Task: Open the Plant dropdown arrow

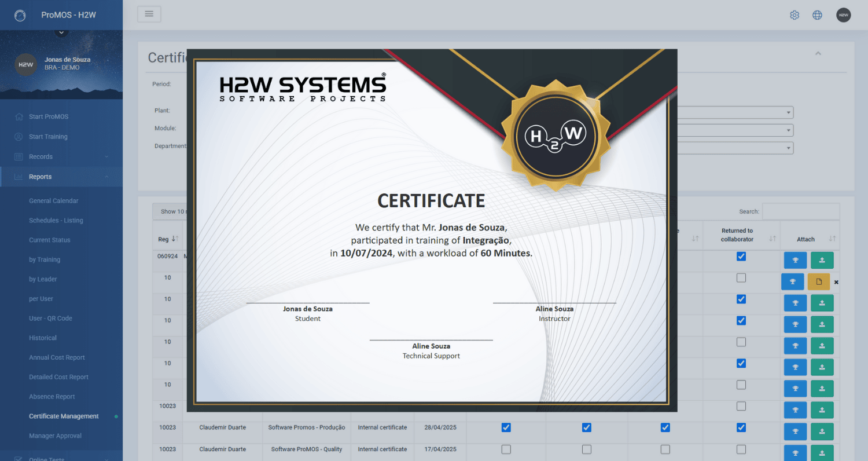Action: [788, 112]
